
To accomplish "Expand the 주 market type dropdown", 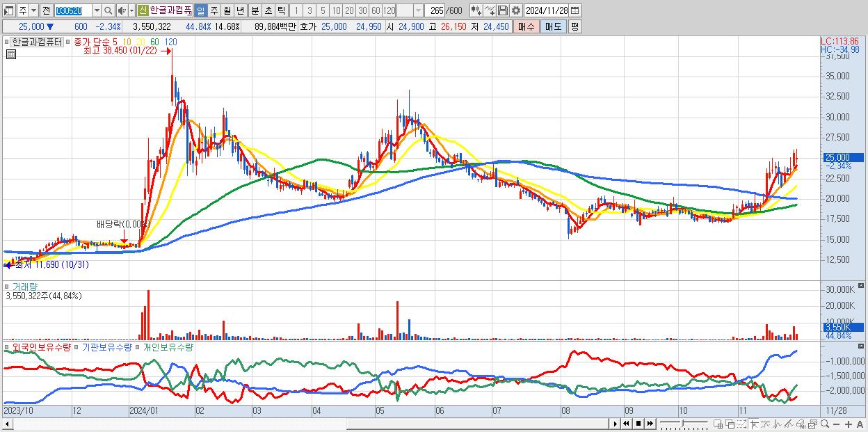I will [x=33, y=10].
